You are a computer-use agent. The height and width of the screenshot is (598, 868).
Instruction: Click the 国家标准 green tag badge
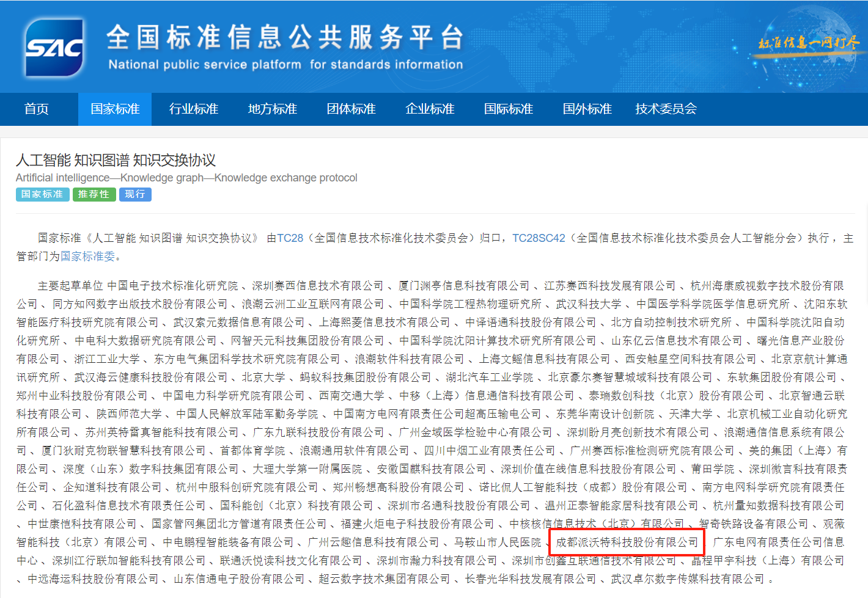point(42,194)
